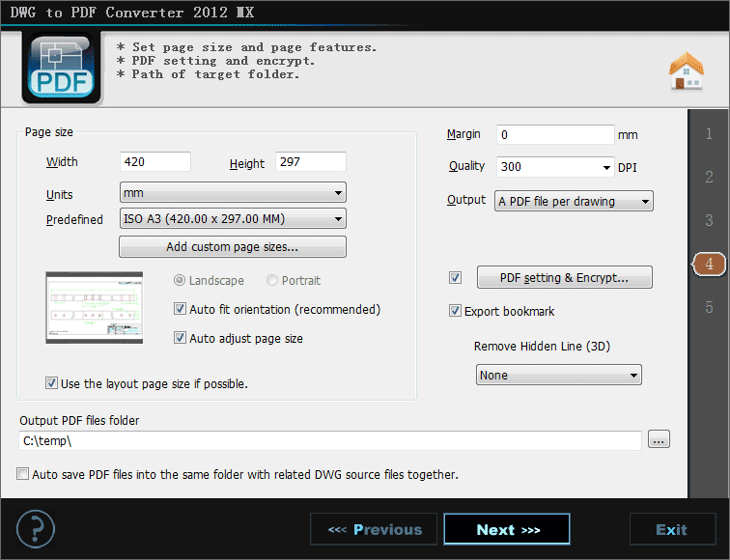Open PDF setting & Encrypt dialog
This screenshot has height=560, width=730.
564,277
